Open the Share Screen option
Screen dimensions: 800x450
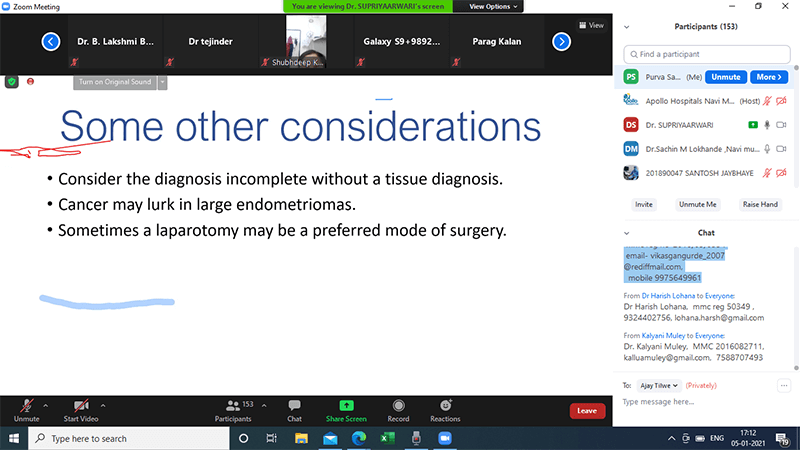[346, 410]
